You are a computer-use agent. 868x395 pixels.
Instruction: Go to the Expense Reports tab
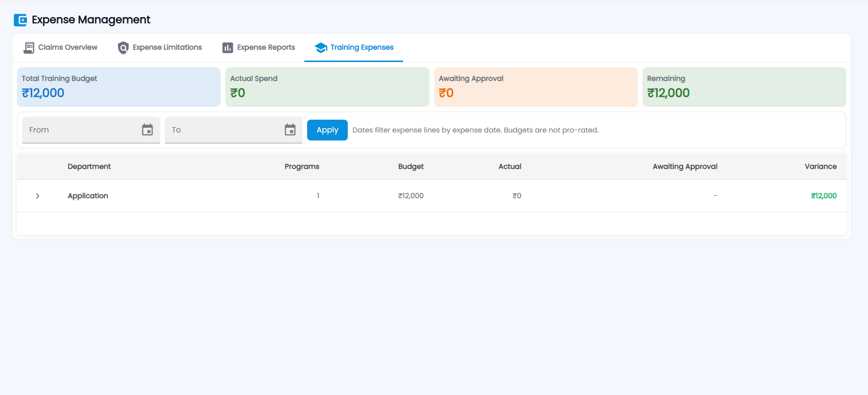coord(258,48)
